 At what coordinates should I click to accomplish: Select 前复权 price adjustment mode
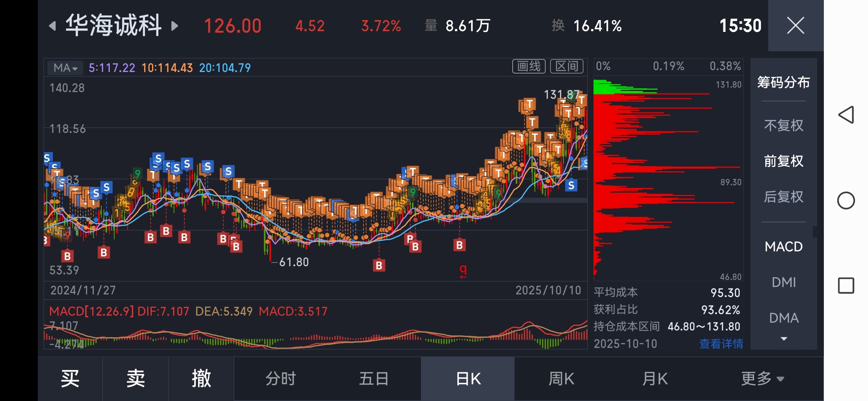[783, 161]
